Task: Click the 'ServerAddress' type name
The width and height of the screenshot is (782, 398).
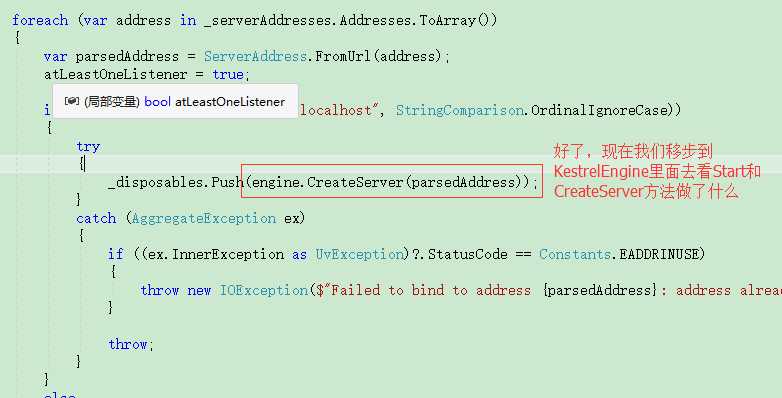Action: (255, 56)
